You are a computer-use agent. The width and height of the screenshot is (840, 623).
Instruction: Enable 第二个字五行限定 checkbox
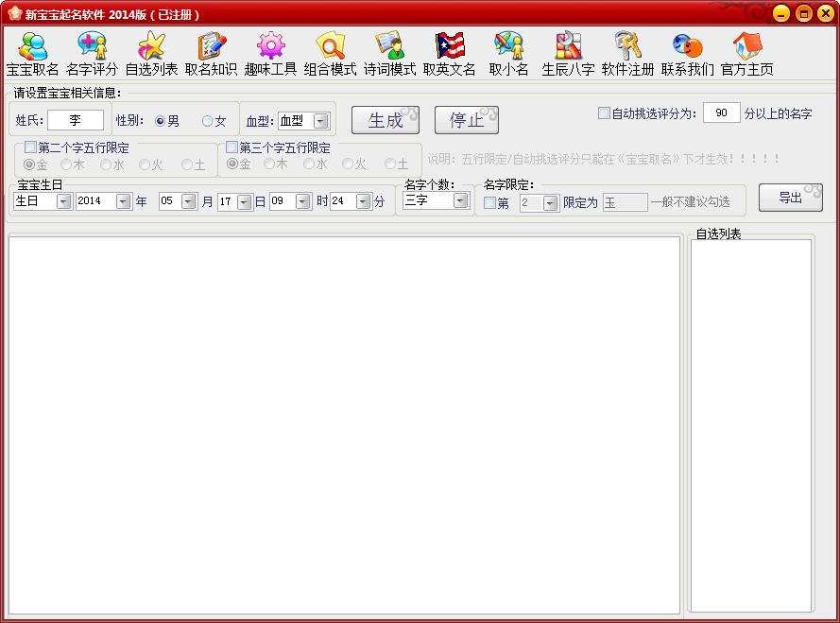31,147
